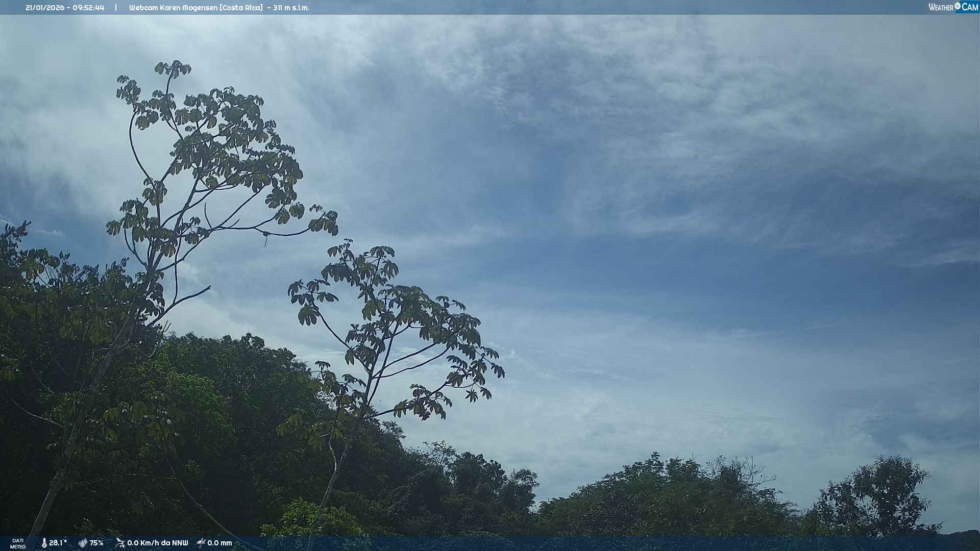Click the thermometer temperature icon
The height and width of the screenshot is (551, 980).
point(44,543)
